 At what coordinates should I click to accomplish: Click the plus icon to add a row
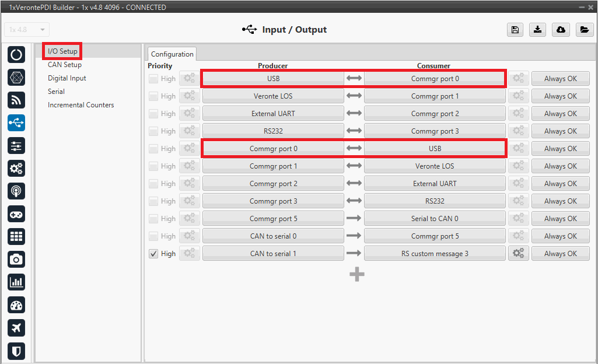point(357,275)
